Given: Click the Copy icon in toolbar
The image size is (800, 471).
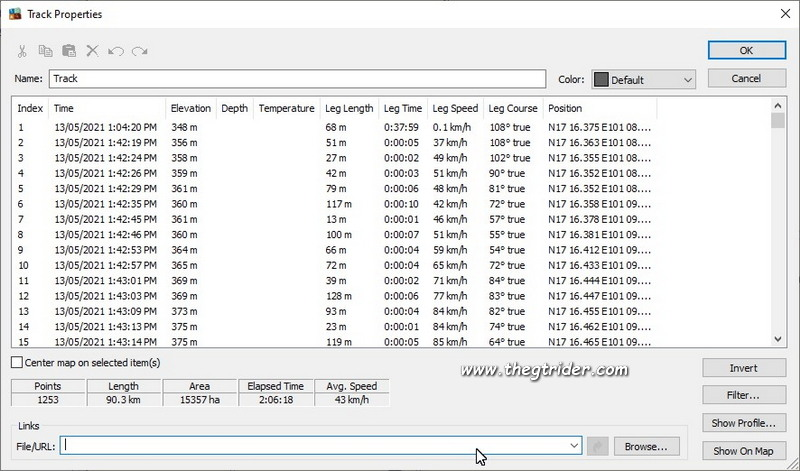Looking at the screenshot, I should [45, 51].
